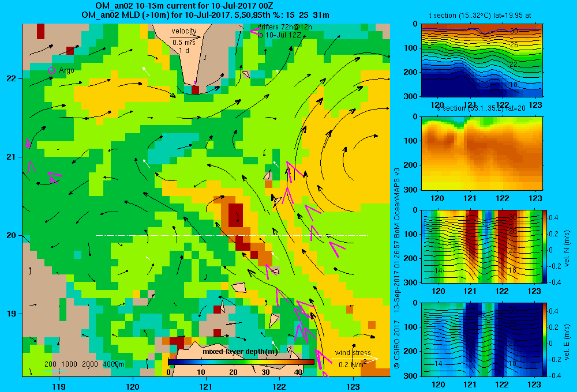The width and height of the screenshot is (577, 392).
Task: Click longitude label 121 on map axis
Action: [206, 386]
